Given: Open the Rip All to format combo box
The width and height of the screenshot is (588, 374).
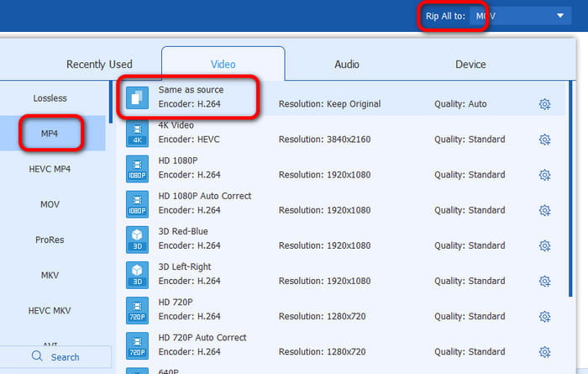Looking at the screenshot, I should point(521,16).
